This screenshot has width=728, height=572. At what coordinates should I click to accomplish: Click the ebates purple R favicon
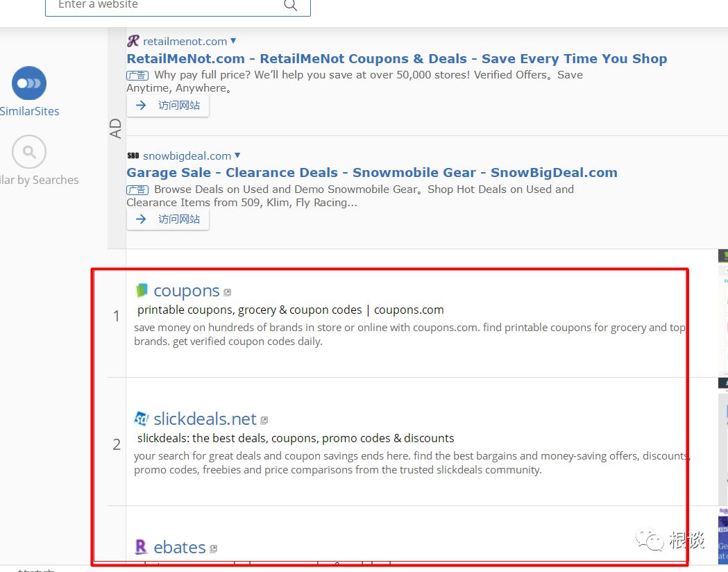(x=141, y=547)
